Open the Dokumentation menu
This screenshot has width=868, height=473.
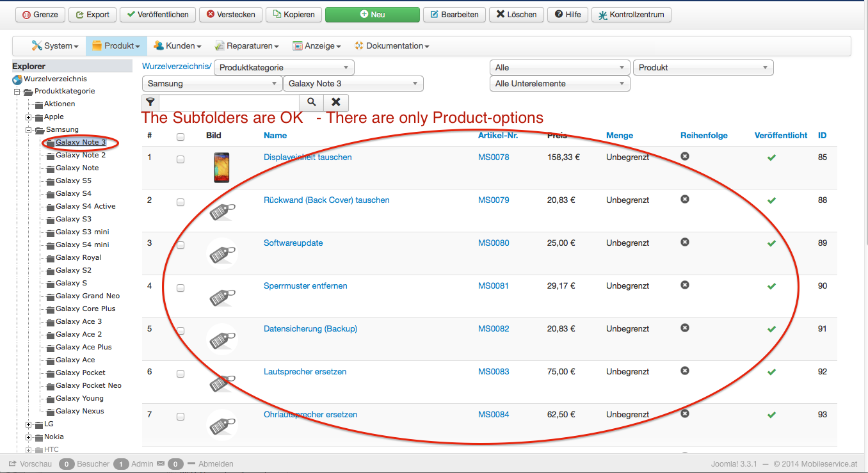pyautogui.click(x=392, y=46)
